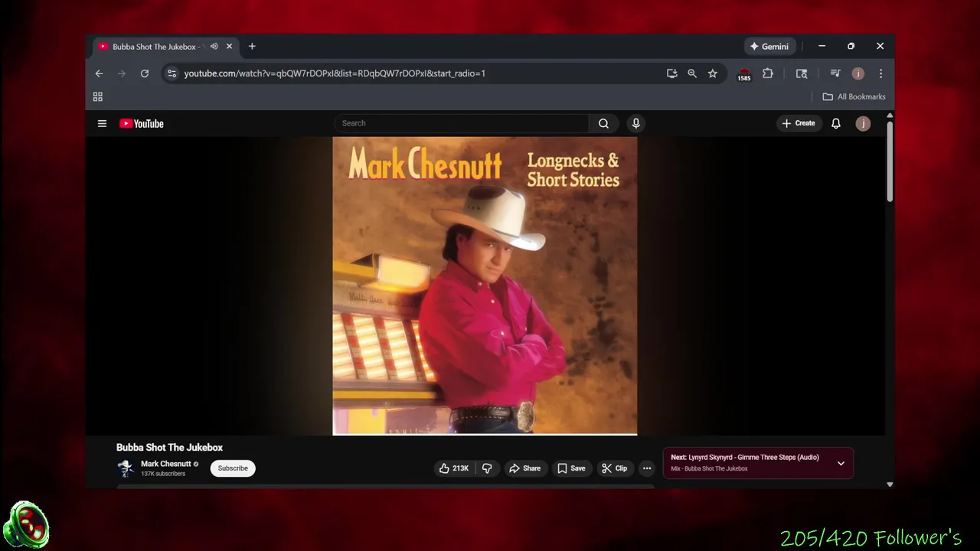Open the YouTube account avatar menu
980x551 pixels.
pyautogui.click(x=863, y=123)
